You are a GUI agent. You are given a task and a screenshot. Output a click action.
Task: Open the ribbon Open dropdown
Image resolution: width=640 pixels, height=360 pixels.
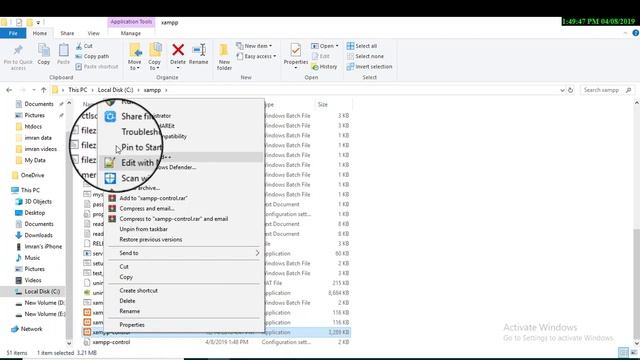(x=325, y=46)
